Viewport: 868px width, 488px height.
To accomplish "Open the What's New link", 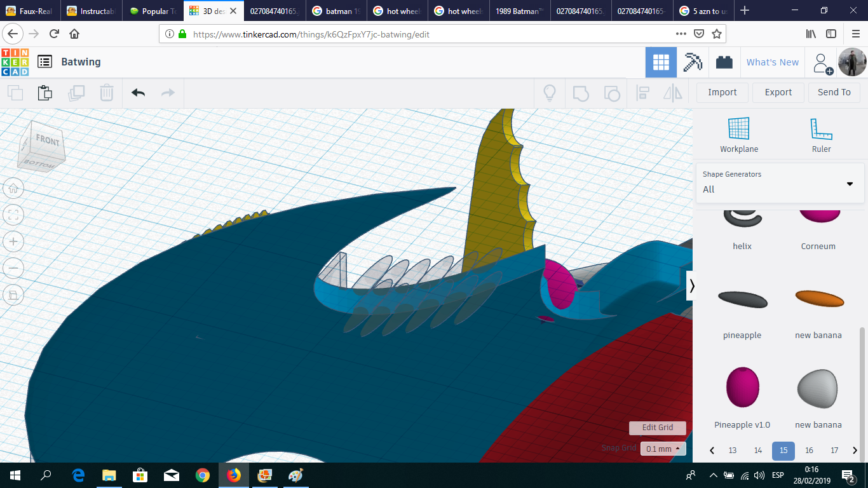I will pyautogui.click(x=773, y=62).
